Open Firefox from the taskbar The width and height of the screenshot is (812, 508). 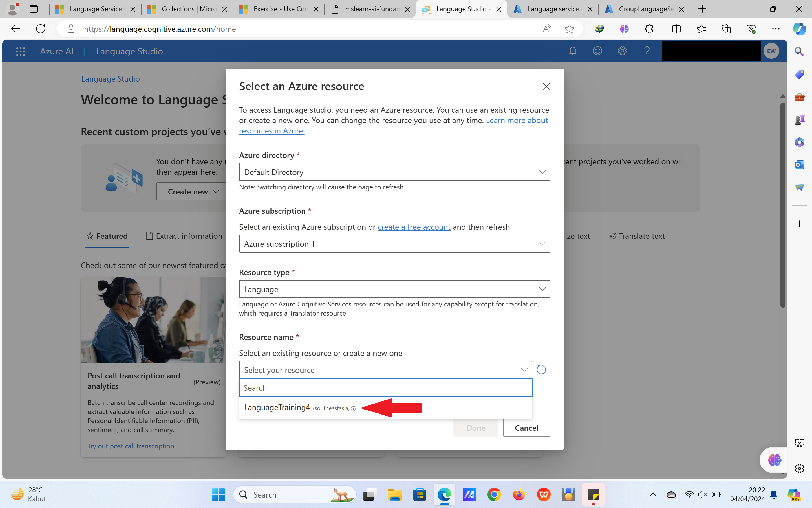[x=519, y=494]
